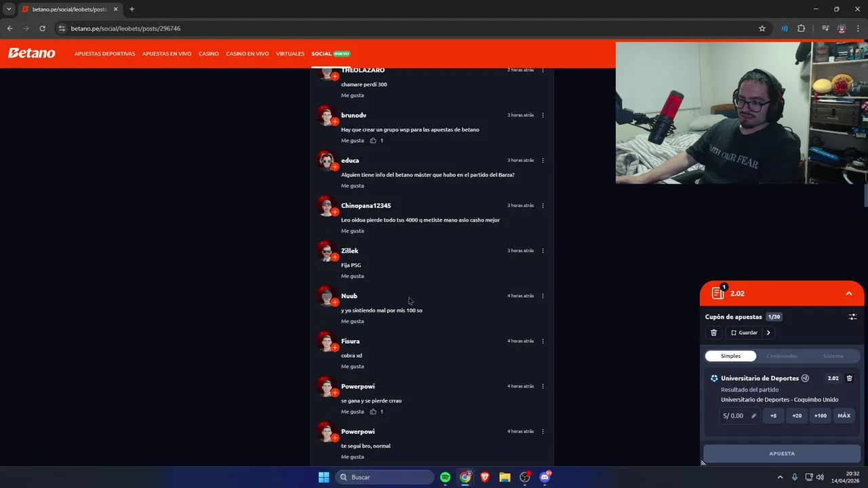Click the browser address bar URL
Screen dimensions: 868x488
pos(125,28)
